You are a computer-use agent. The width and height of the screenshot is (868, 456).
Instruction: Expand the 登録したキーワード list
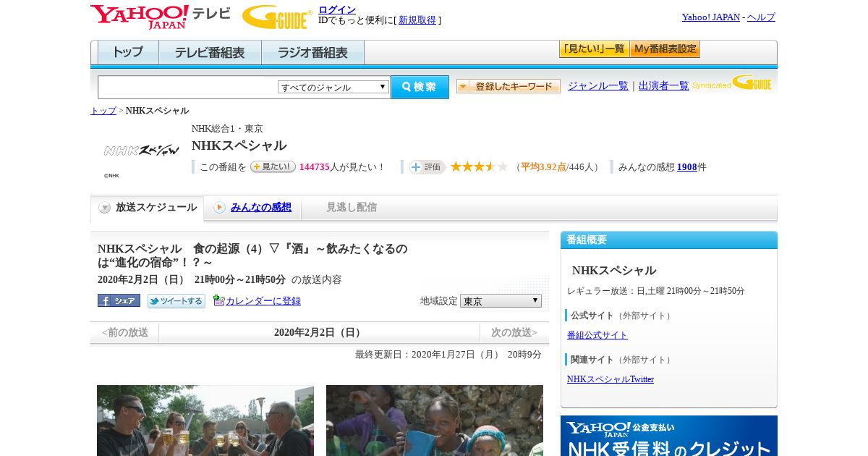click(x=509, y=86)
